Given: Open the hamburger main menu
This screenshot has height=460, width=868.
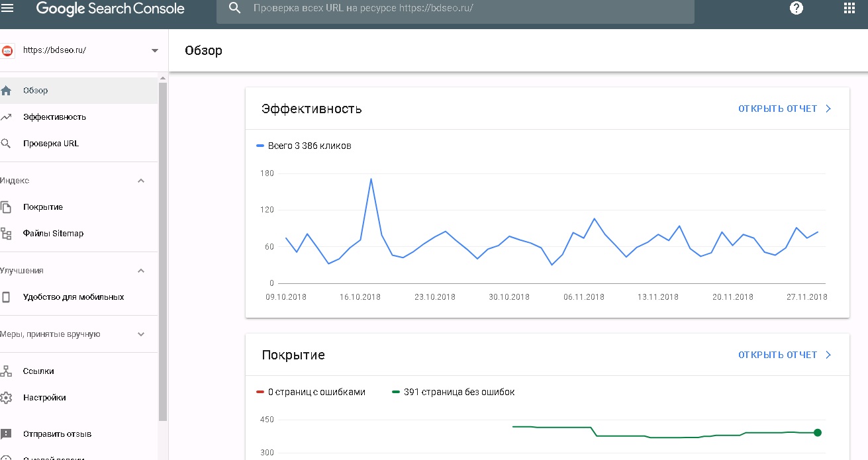Looking at the screenshot, I should pos(7,9).
